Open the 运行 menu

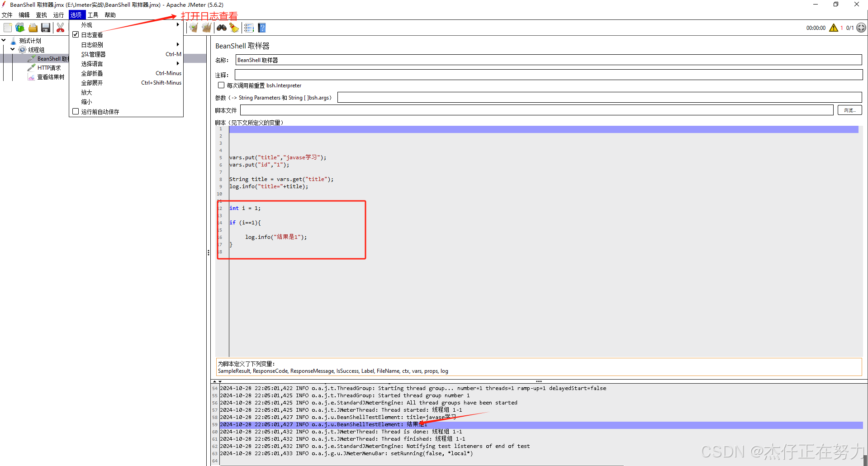59,15
